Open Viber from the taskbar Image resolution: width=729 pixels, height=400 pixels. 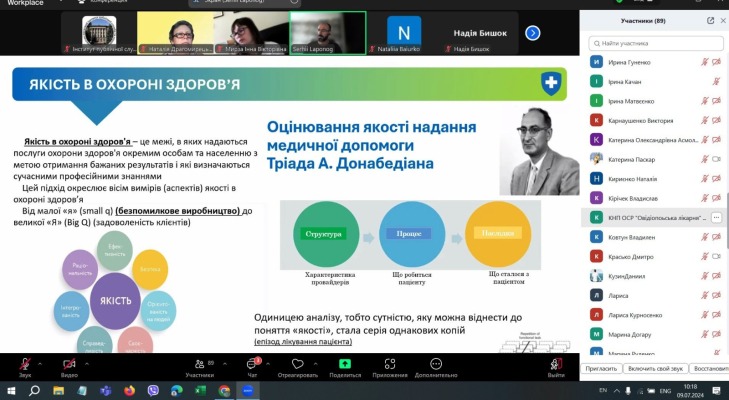tap(153, 391)
